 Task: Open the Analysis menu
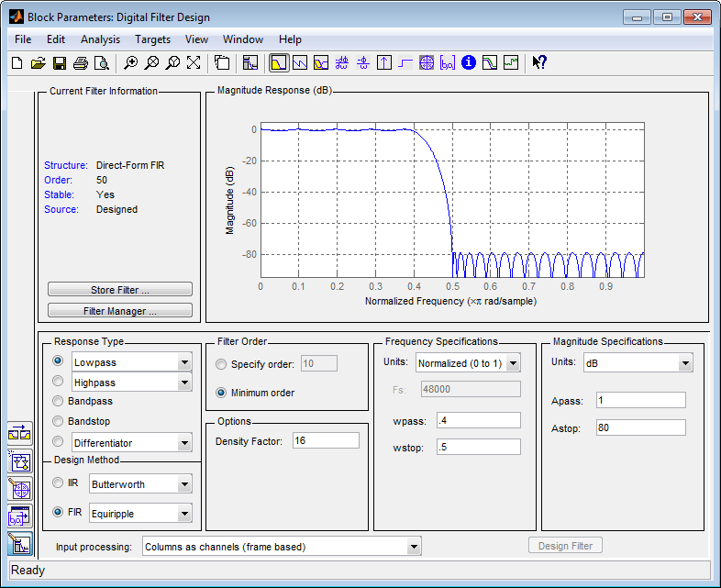[100, 39]
